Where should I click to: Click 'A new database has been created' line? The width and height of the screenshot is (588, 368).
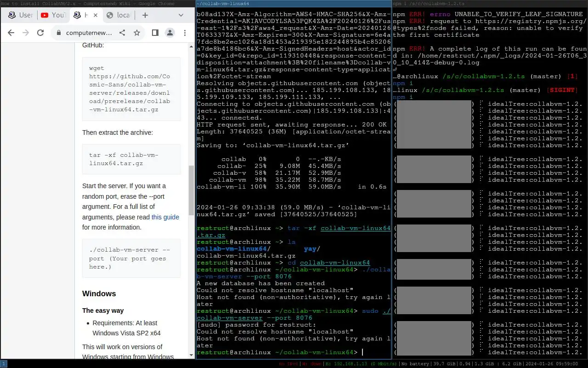(x=260, y=283)
